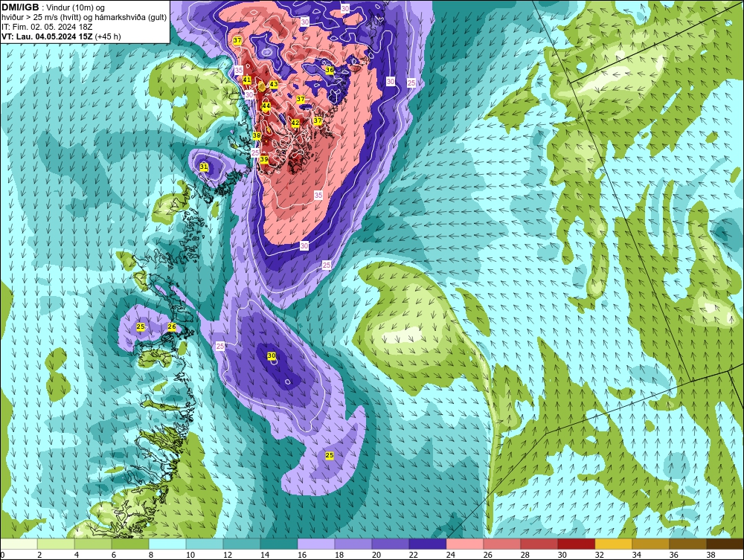Screen dimensions: 744x560
Task: Click the yellow gust label 31
Action: (204, 167)
